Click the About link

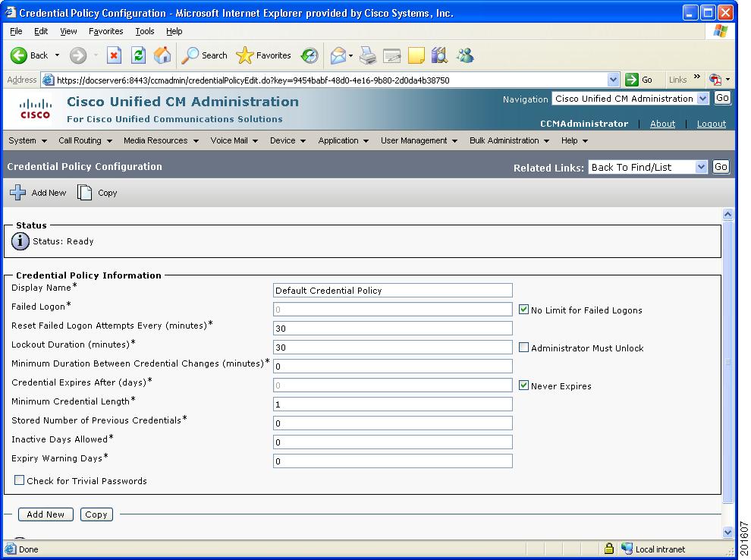[662, 124]
